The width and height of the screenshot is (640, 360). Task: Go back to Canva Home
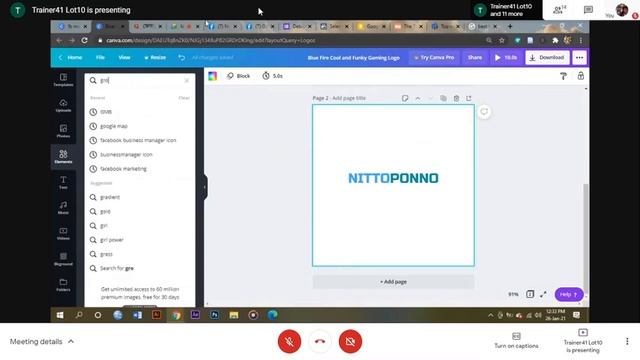pos(71,58)
